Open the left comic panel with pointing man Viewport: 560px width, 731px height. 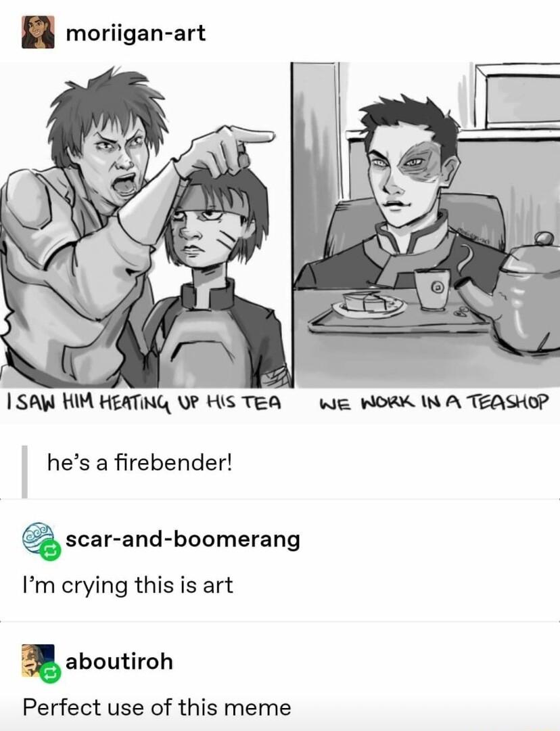coord(146,225)
